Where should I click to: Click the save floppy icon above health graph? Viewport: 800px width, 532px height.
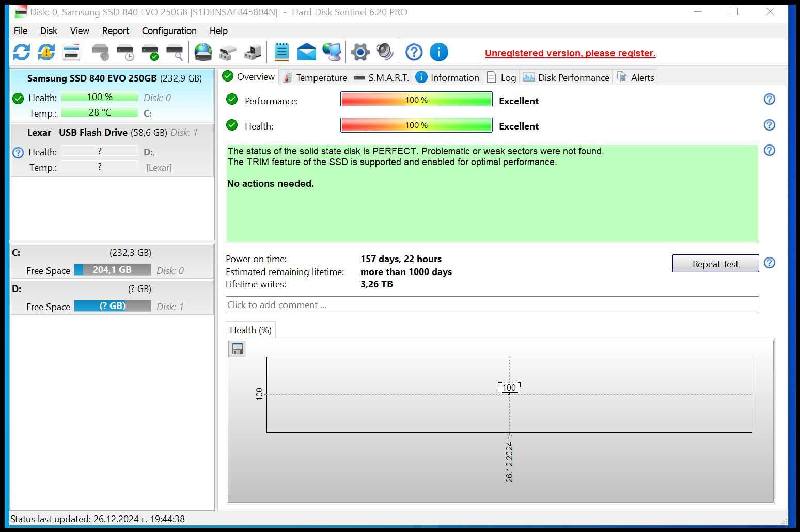pyautogui.click(x=238, y=349)
